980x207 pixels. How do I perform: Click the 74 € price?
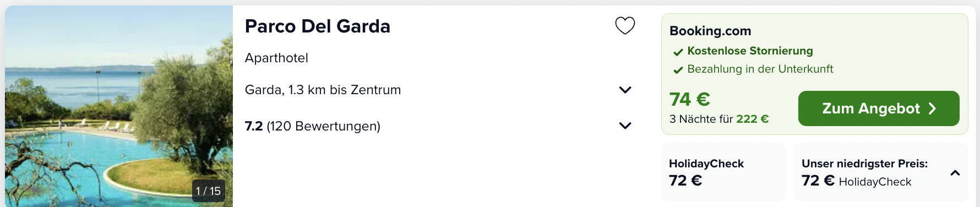[690, 99]
